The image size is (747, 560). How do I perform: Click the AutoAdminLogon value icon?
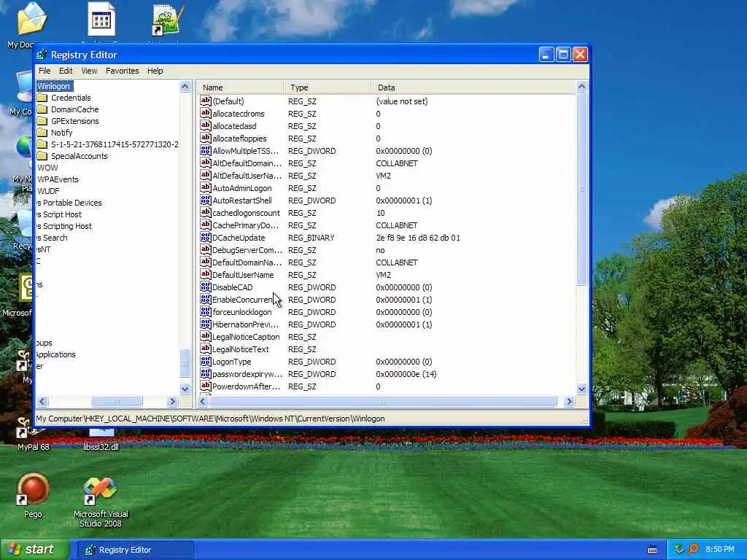tap(205, 187)
